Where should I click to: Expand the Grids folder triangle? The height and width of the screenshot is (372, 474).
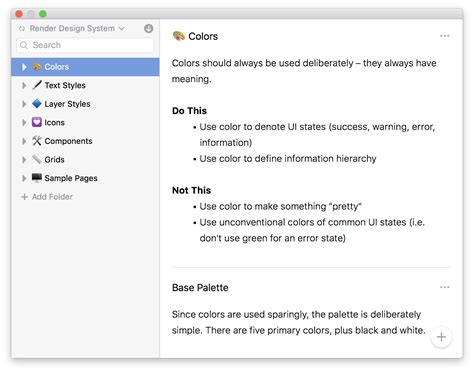click(24, 160)
